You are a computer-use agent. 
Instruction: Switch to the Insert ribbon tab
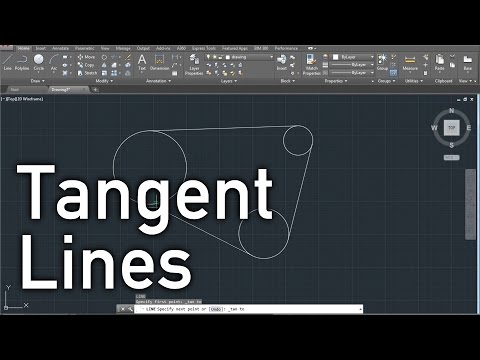[x=41, y=48]
